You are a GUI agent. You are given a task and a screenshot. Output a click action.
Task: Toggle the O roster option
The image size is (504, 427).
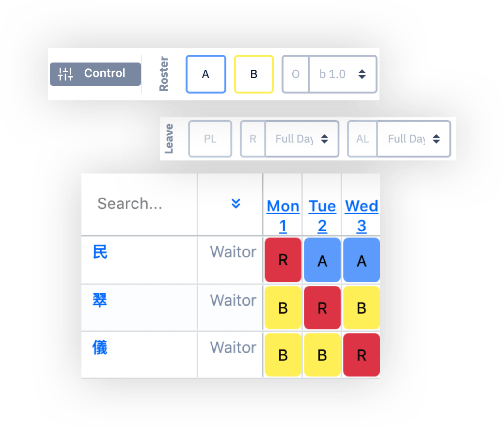click(296, 74)
